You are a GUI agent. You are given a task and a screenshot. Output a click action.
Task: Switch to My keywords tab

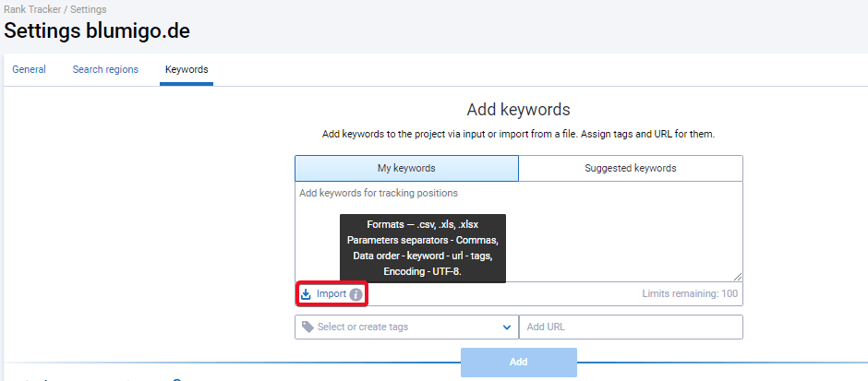pyautogui.click(x=406, y=168)
